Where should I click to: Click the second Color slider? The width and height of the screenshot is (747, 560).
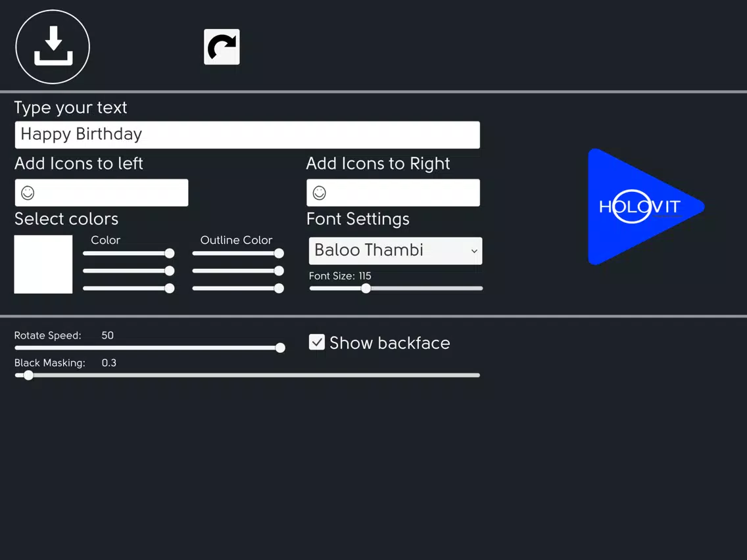click(129, 271)
